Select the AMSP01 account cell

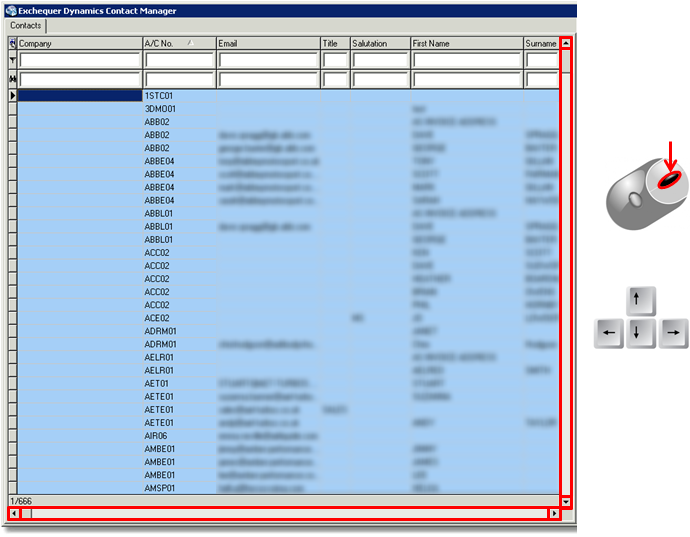tap(180, 488)
